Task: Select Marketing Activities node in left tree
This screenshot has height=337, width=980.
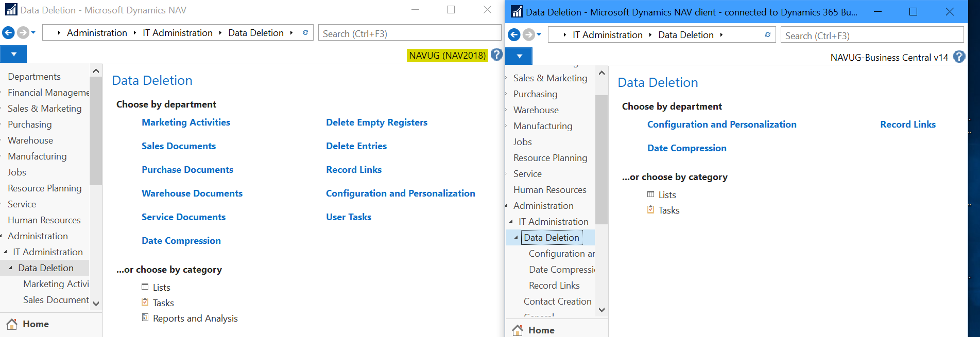Action: pos(56,284)
